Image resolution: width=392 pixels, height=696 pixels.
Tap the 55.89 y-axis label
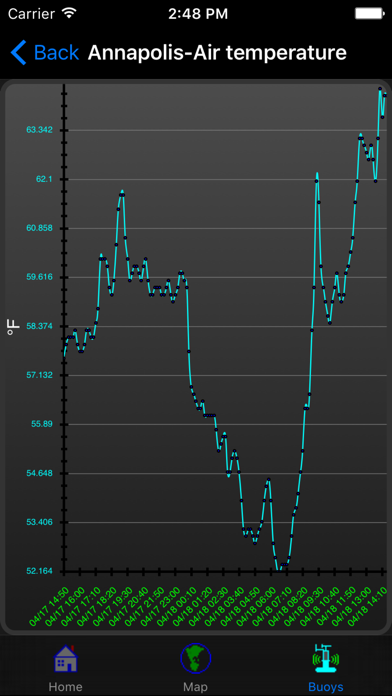coord(42,424)
